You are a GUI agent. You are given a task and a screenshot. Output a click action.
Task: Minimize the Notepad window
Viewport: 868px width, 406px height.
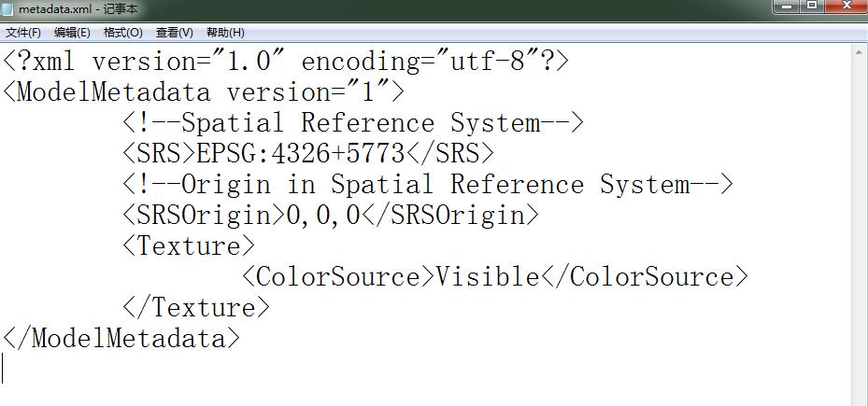pyautogui.click(x=787, y=7)
